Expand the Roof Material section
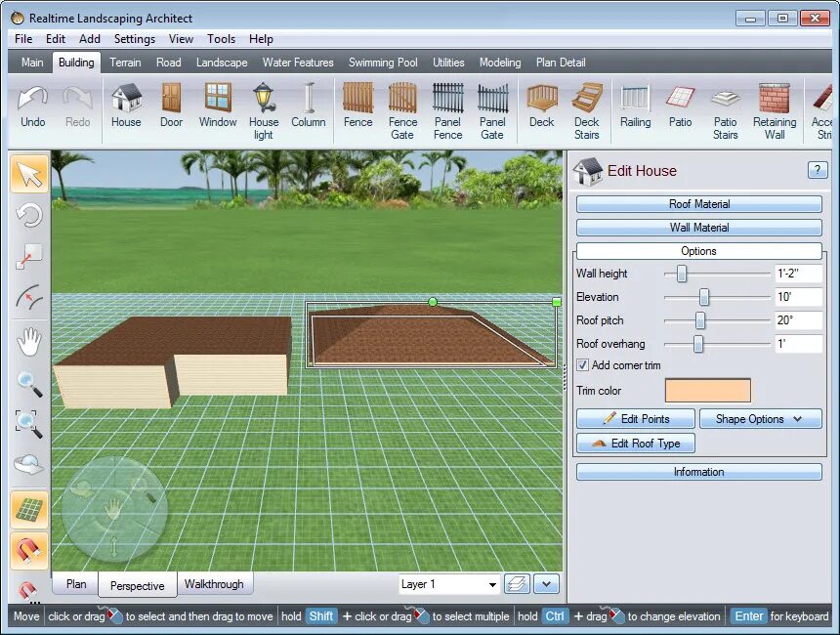The width and height of the screenshot is (840, 635). coord(699,204)
